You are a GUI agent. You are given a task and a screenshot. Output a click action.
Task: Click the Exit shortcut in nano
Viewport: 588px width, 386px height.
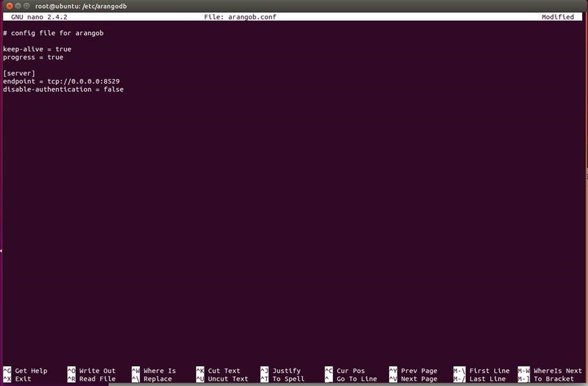click(23, 379)
